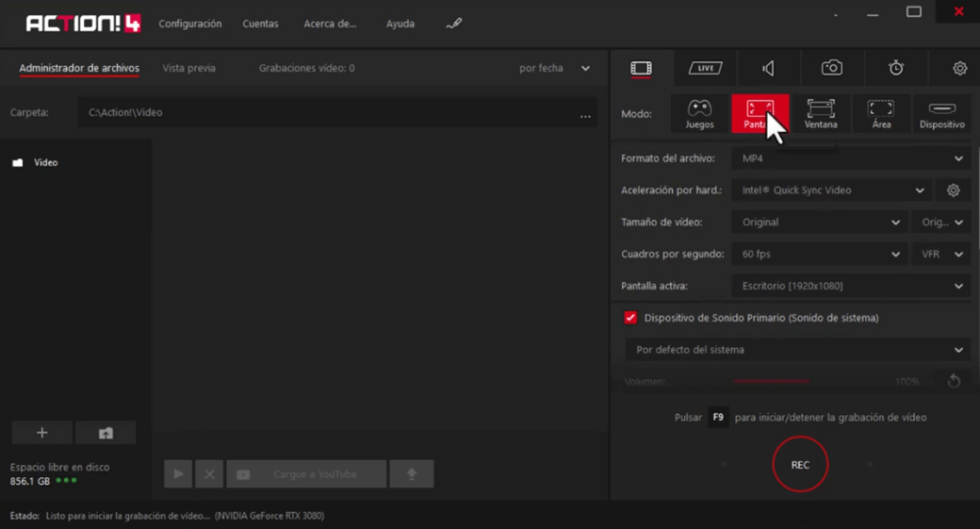Open the benchmark stopwatch tab

[x=896, y=68]
